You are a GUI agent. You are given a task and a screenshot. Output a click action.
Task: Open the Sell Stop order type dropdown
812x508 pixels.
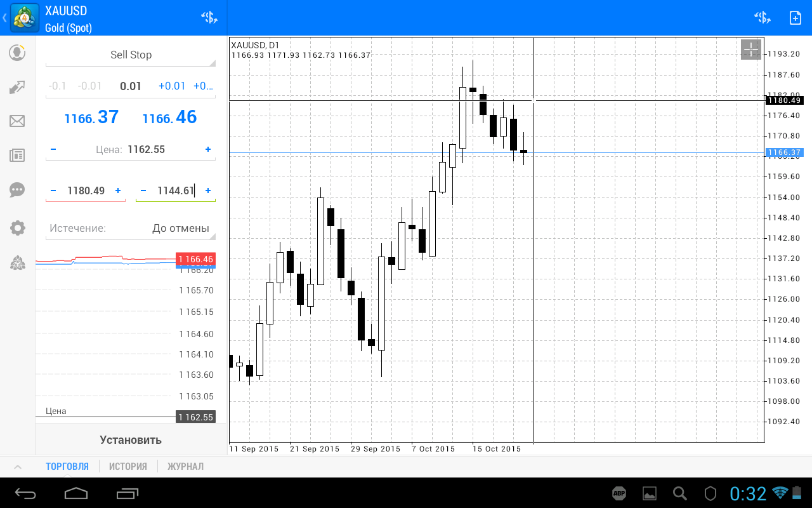[x=131, y=55]
